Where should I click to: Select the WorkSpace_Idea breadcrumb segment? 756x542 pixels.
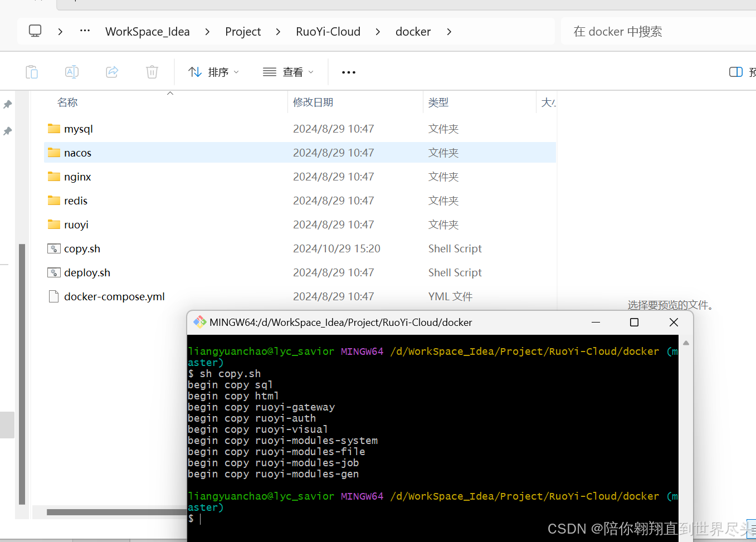click(148, 32)
